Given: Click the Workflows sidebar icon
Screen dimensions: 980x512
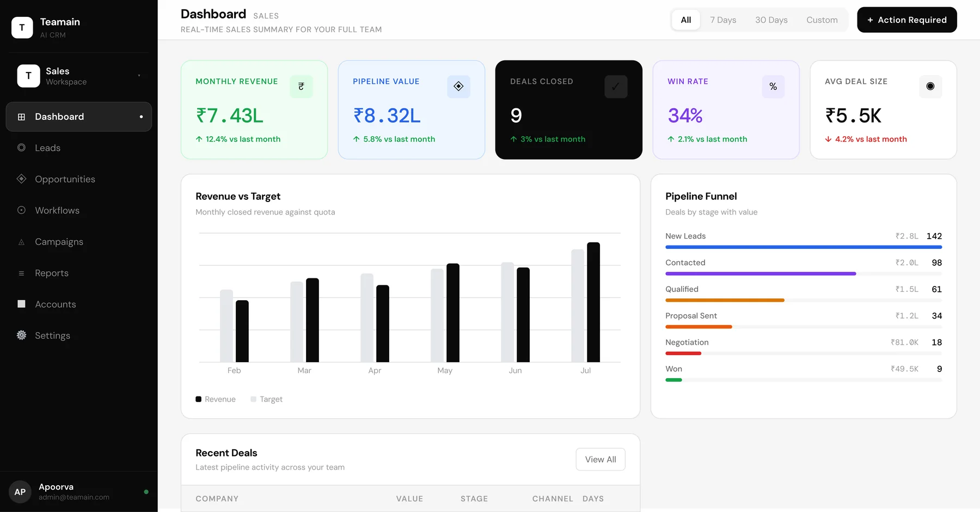Looking at the screenshot, I should (x=21, y=210).
